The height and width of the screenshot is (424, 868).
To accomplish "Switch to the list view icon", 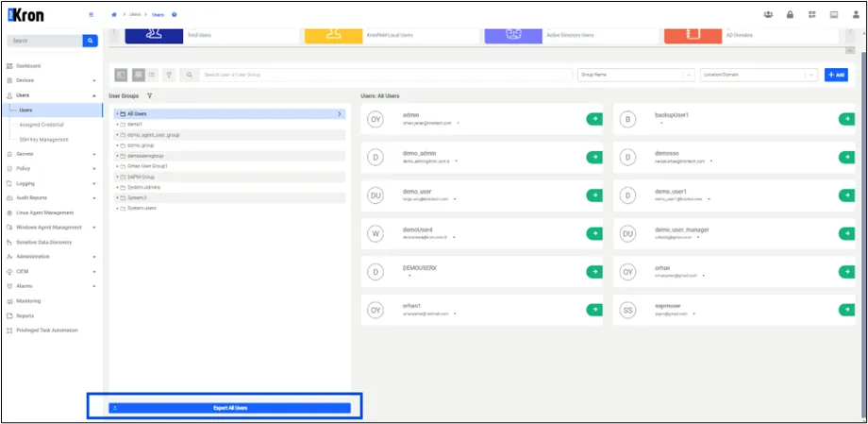I will (152, 75).
